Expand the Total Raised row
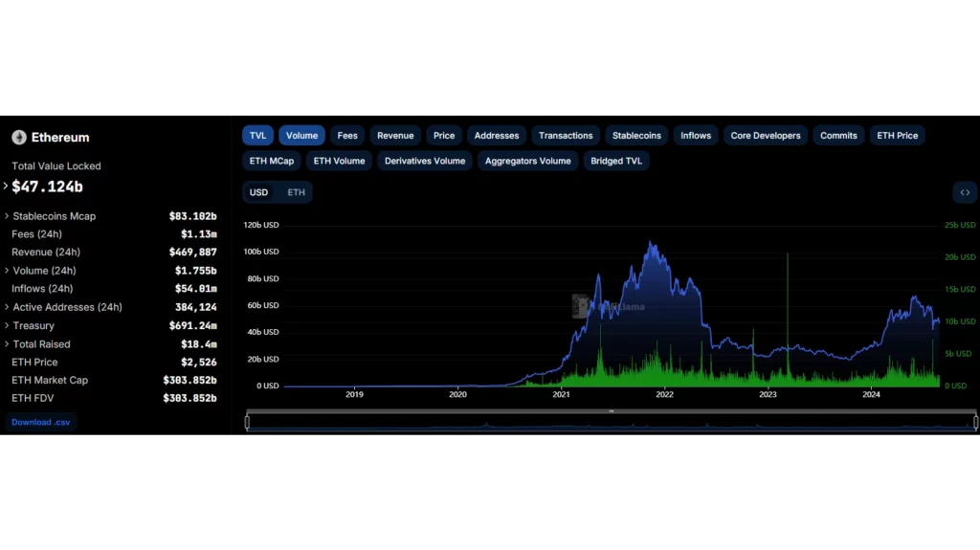This screenshot has width=980, height=550. click(7, 344)
